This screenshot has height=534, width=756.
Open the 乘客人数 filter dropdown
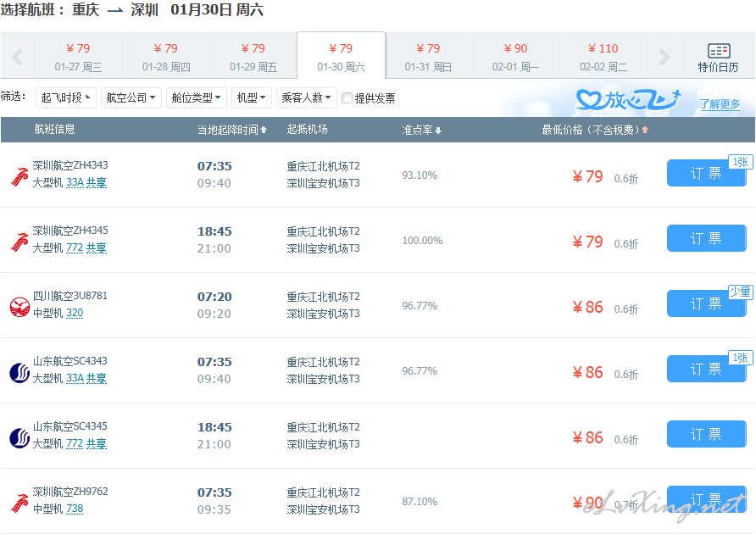[x=307, y=98]
